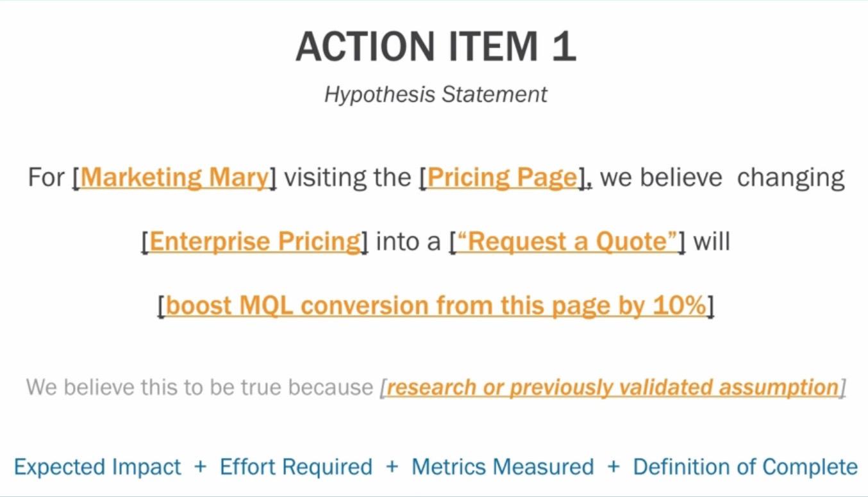Click the plus sign after Expected Impact
This screenshot has width=868, height=497.
tap(200, 467)
